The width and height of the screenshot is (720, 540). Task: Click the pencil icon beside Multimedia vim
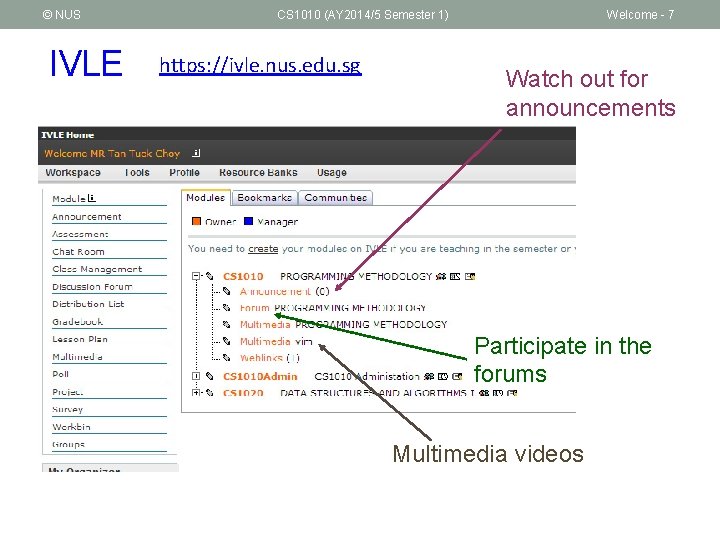[226, 341]
